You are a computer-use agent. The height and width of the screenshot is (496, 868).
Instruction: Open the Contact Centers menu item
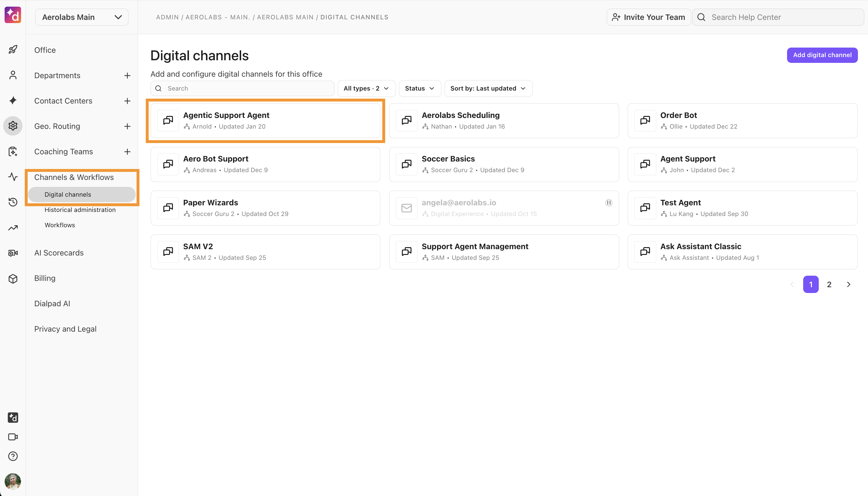click(x=63, y=101)
